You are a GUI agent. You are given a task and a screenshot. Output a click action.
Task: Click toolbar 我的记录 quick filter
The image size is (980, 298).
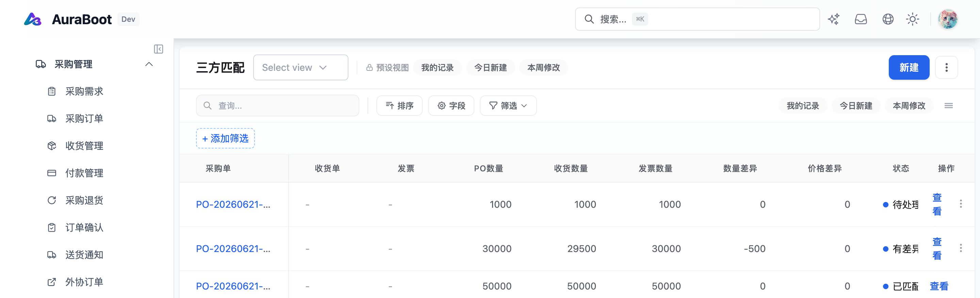pos(803,106)
